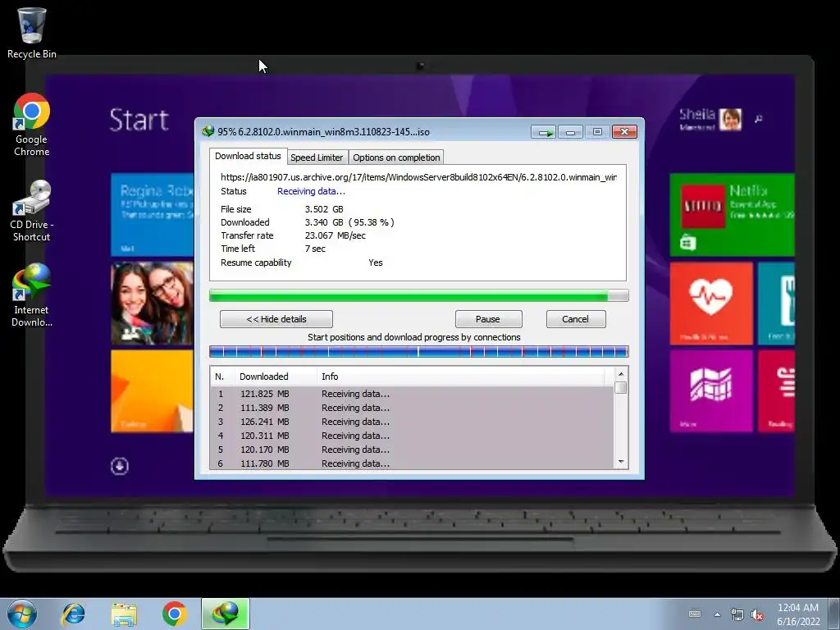This screenshot has width=840, height=630.
Task: Click the archive.org download URL text
Action: point(418,177)
